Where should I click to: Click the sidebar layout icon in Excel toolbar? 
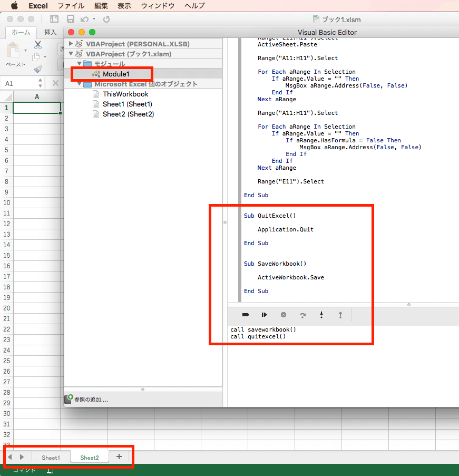click(x=54, y=19)
